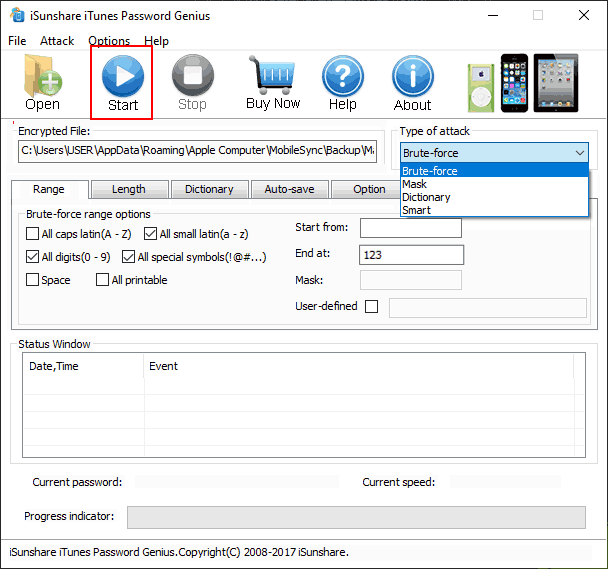
Task: Collapse the Type of attack dropdown
Action: 580,153
